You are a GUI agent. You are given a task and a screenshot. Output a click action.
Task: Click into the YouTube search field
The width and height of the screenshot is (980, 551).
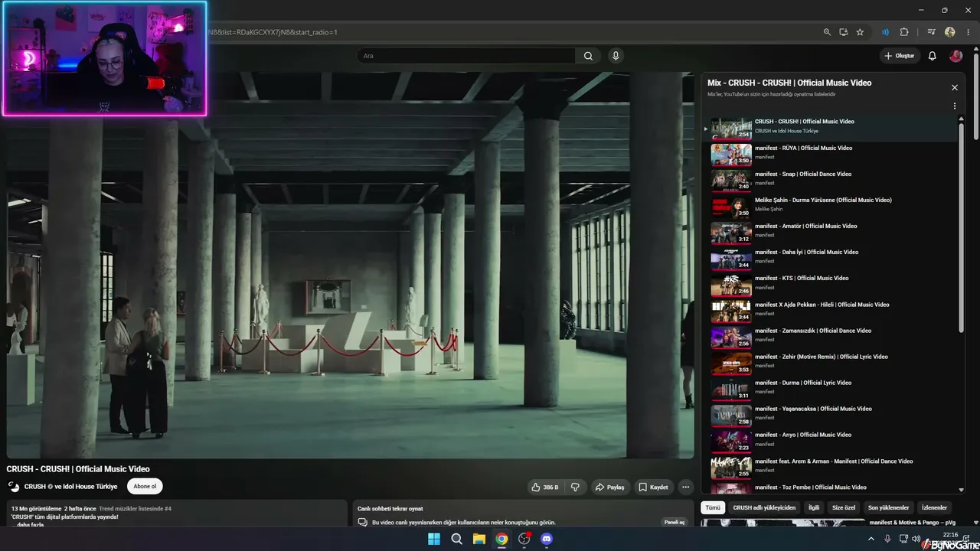466,56
